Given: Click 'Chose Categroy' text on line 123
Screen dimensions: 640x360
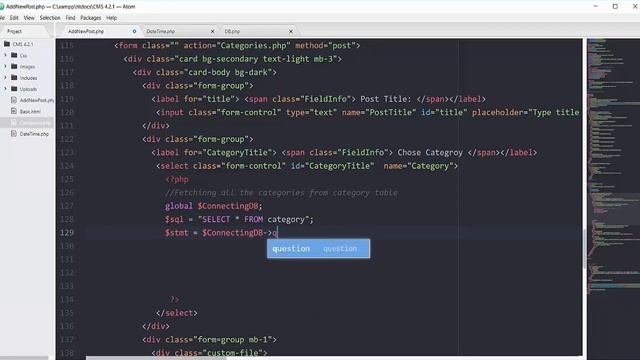Looking at the screenshot, I should [430, 153].
